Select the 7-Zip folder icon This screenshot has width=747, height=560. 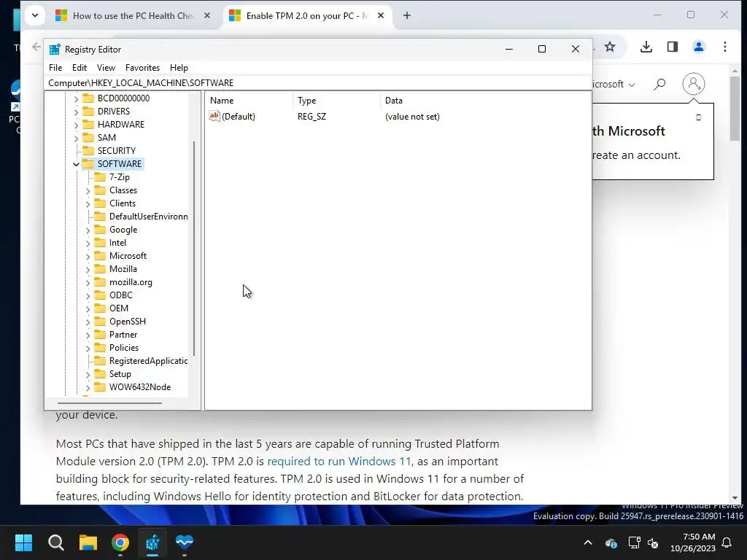point(100,176)
